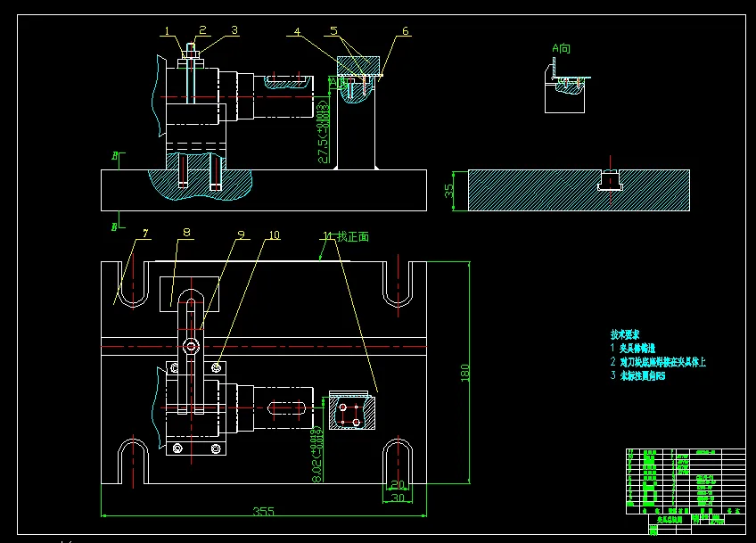
Task: Select part balloon label 6
Action: click(x=406, y=31)
